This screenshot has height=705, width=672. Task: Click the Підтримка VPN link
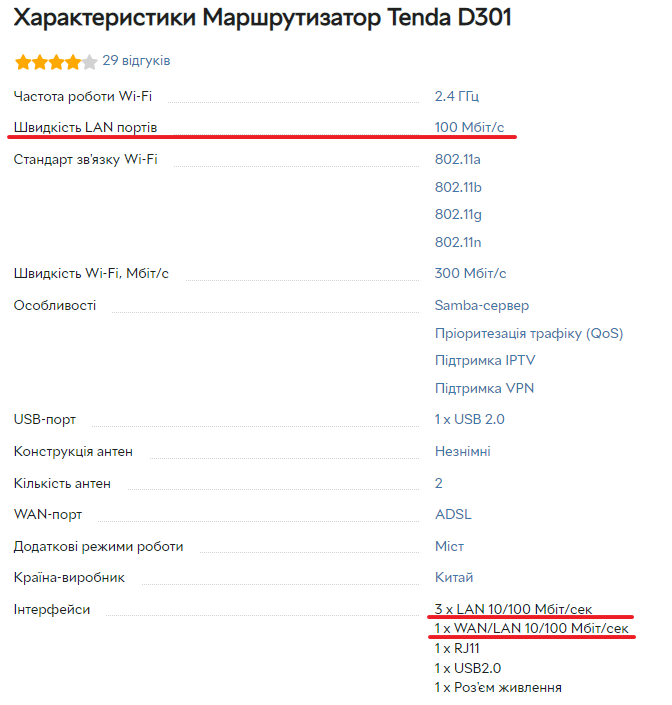coord(485,388)
